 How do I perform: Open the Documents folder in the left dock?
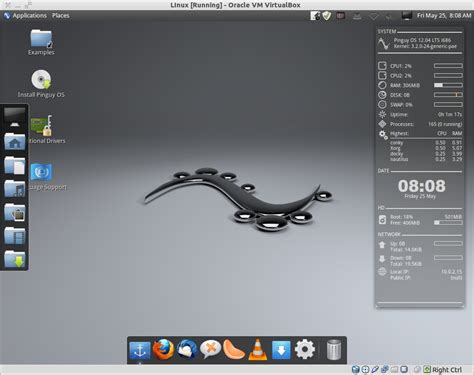(x=14, y=165)
